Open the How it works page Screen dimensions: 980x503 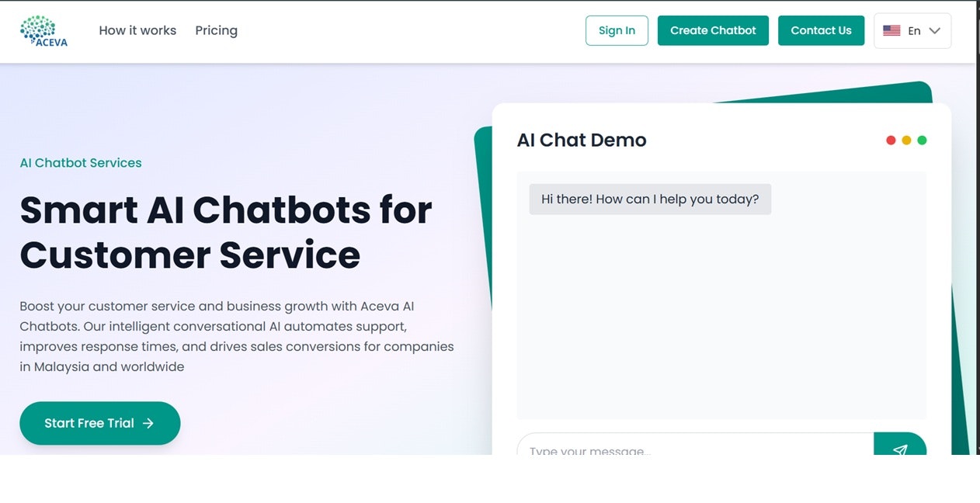tap(137, 30)
